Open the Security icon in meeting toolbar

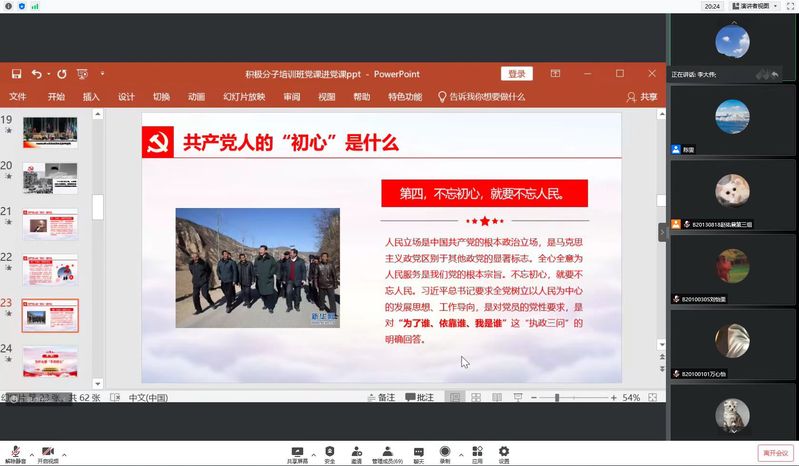[x=330, y=451]
